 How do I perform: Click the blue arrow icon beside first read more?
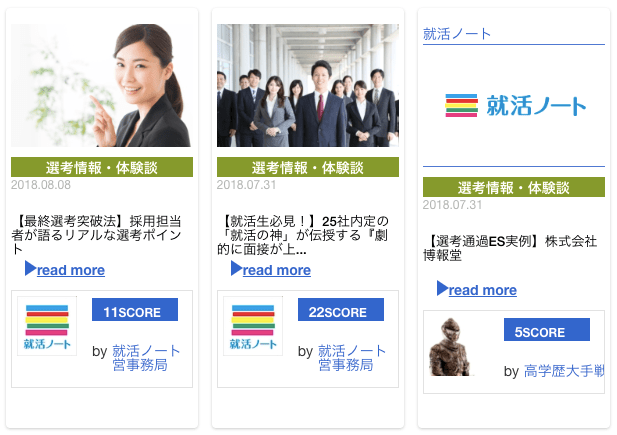tap(30, 268)
